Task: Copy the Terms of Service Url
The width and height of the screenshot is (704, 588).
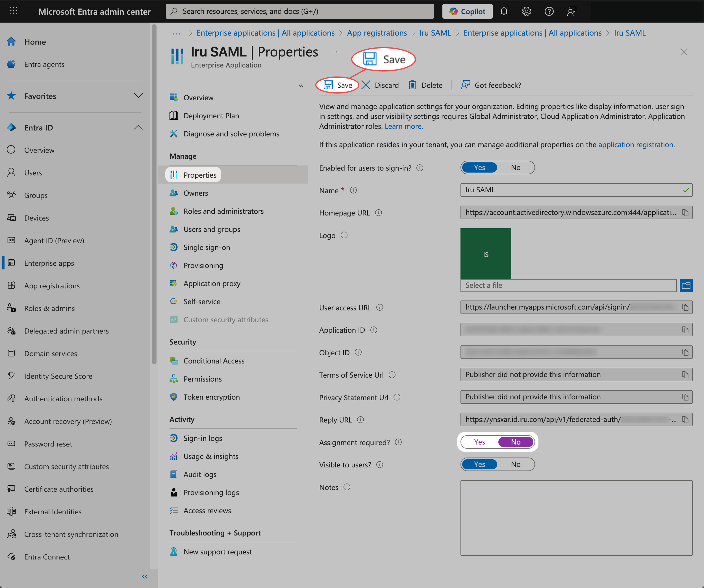Action: click(x=685, y=374)
